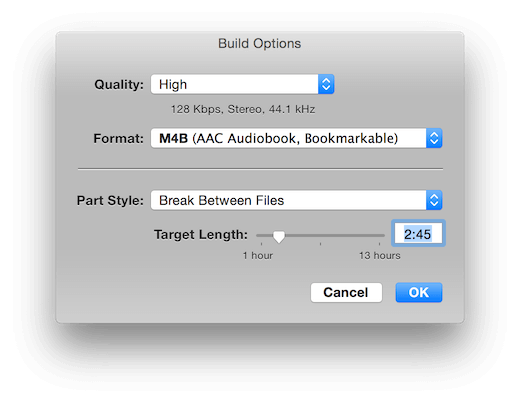Click the Format label text
This screenshot has height=403, width=520.
click(x=118, y=138)
